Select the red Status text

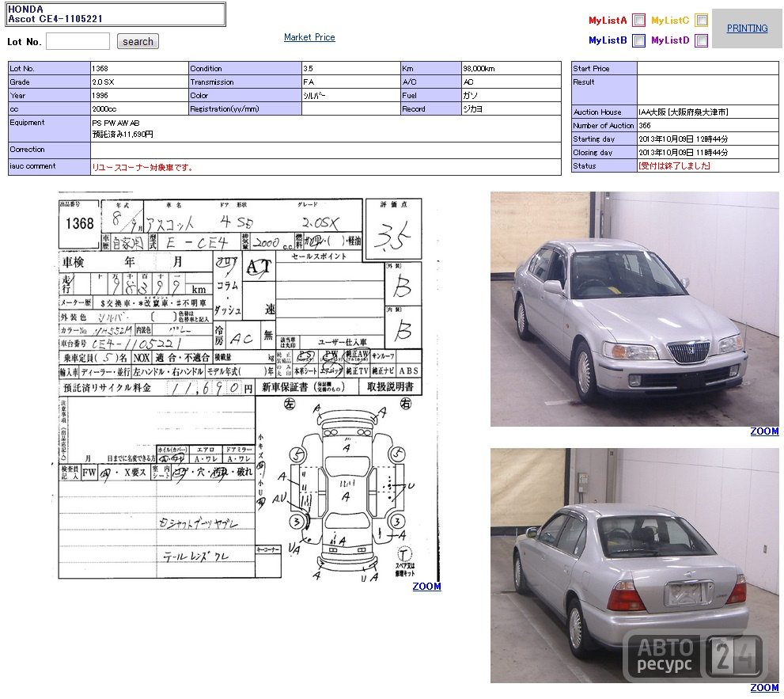click(x=674, y=166)
